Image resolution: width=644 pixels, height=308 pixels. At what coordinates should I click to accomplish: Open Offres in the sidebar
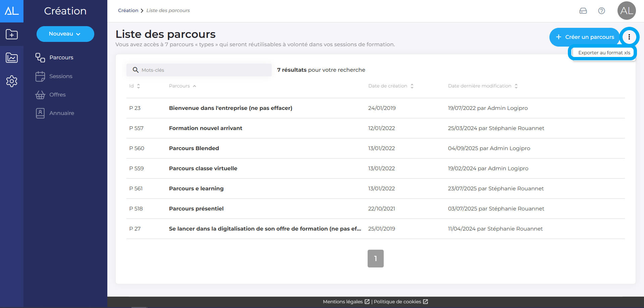pyautogui.click(x=57, y=95)
